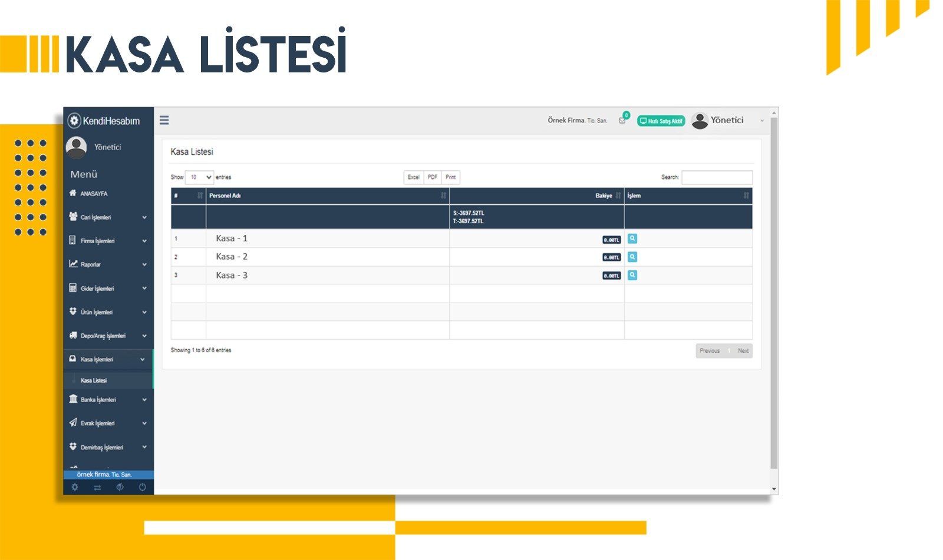Export the table using Excel button

coord(413,177)
